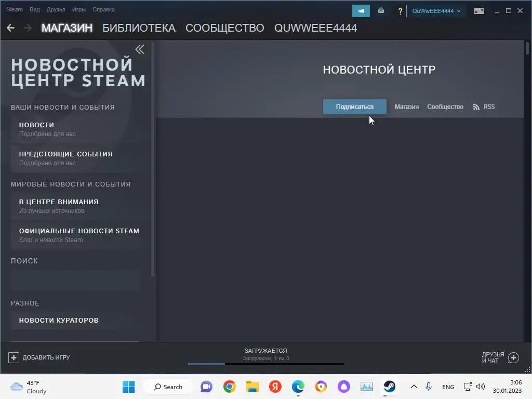Open the resource monitor graph taskbar icon

pyautogui.click(x=366, y=387)
